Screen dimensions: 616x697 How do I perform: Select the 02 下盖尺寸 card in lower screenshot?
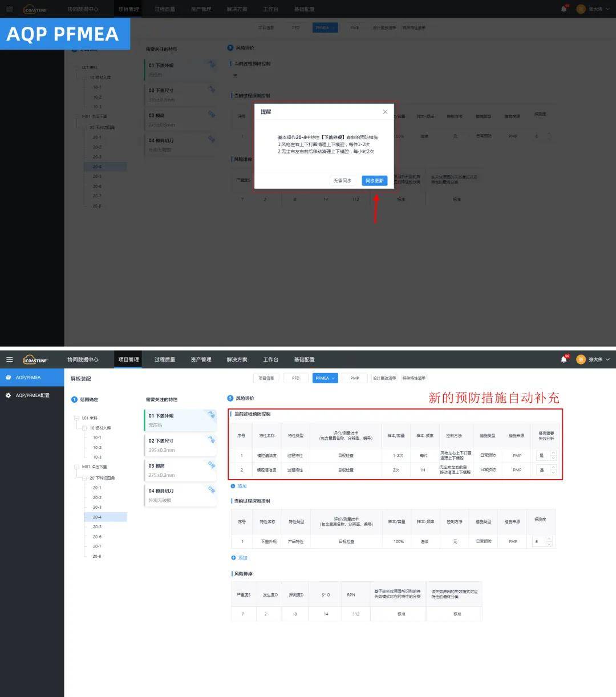tap(180, 445)
